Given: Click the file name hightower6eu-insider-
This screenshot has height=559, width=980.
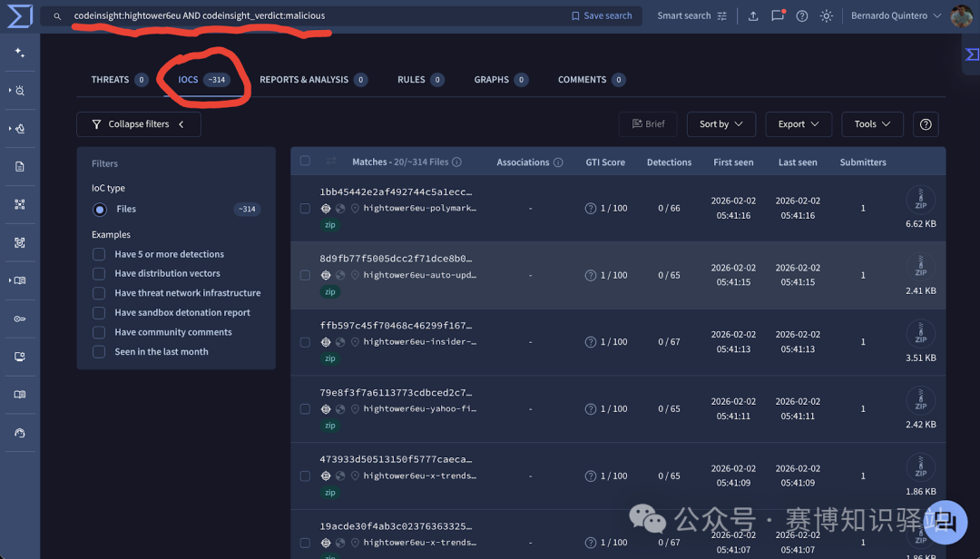Looking at the screenshot, I should tap(419, 342).
